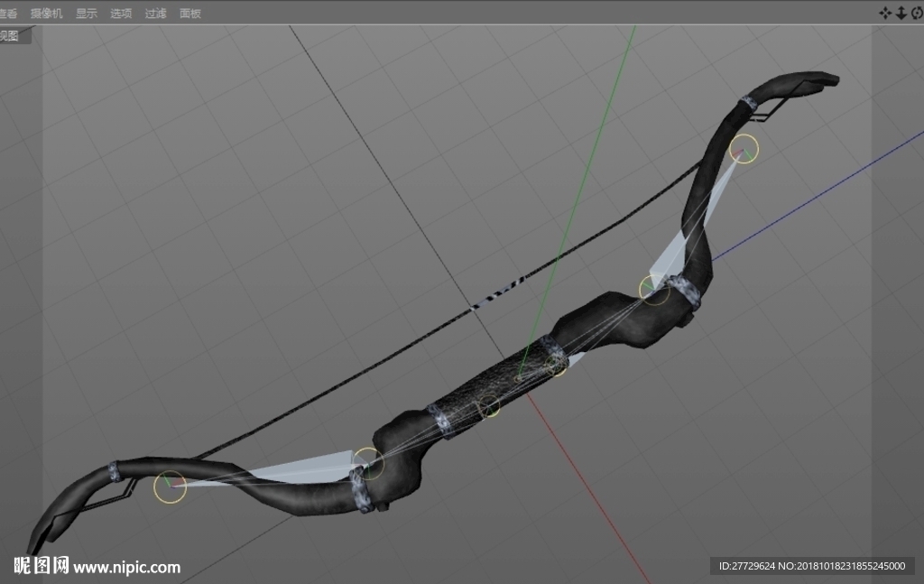The image size is (924, 584).
Task: Open the 摄像机 menu
Action: point(46,13)
